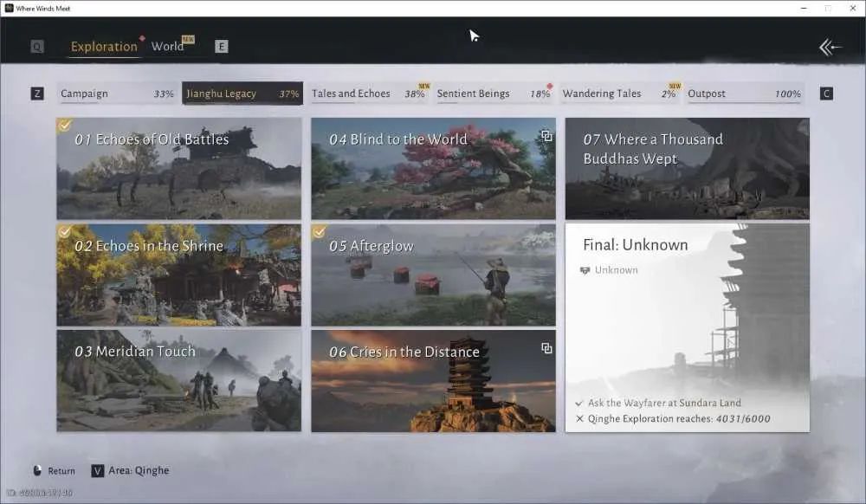Open the Tales and Echoes category
The image size is (866, 504).
coord(368,94)
